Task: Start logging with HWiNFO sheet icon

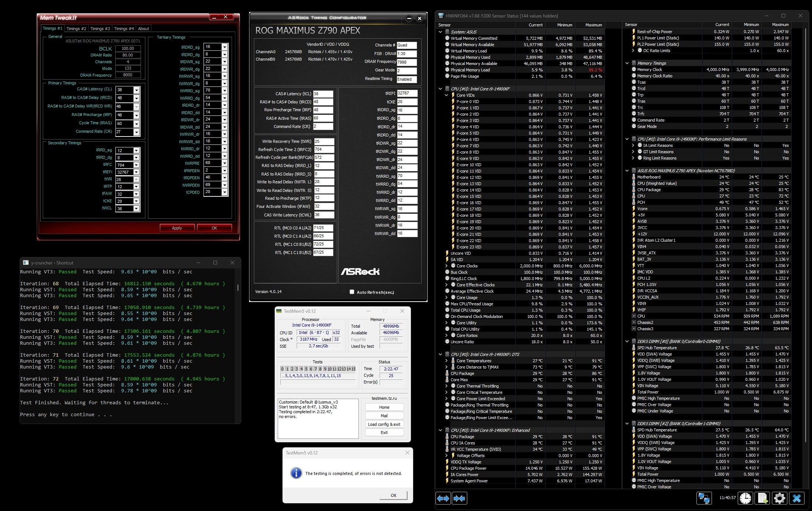Action: point(763,498)
